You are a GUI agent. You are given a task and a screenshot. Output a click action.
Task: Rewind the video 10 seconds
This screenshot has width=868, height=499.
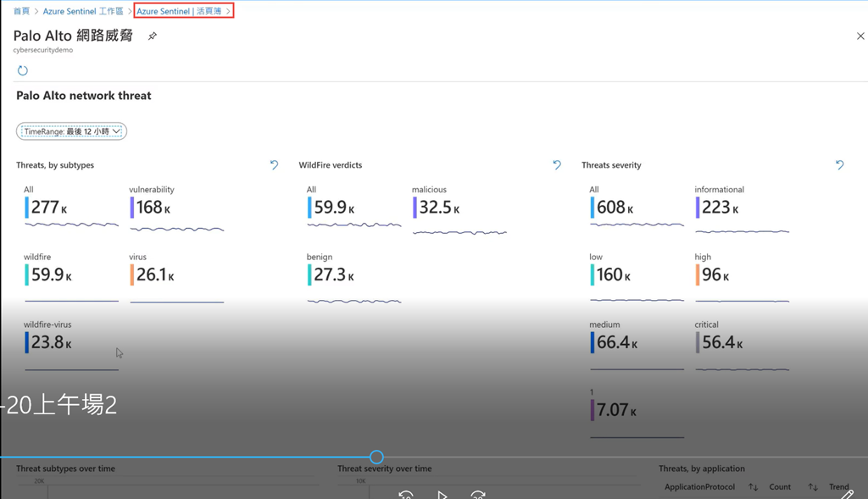(x=406, y=495)
